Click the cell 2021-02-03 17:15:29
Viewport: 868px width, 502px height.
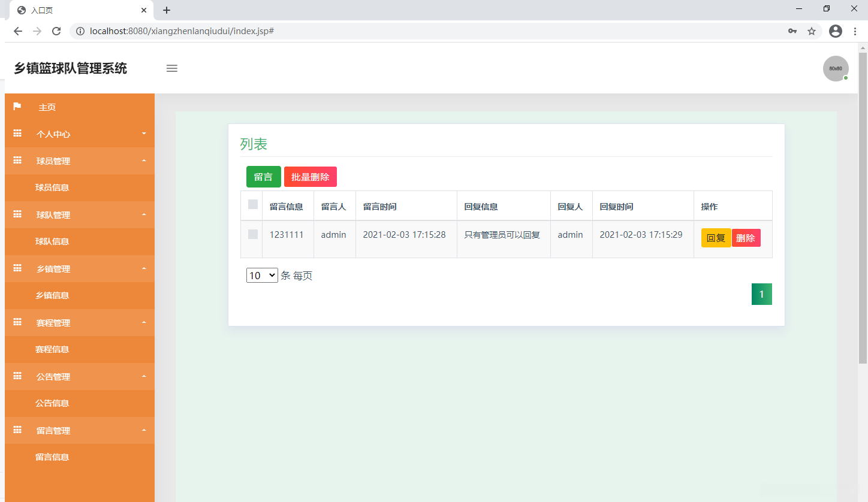641,235
